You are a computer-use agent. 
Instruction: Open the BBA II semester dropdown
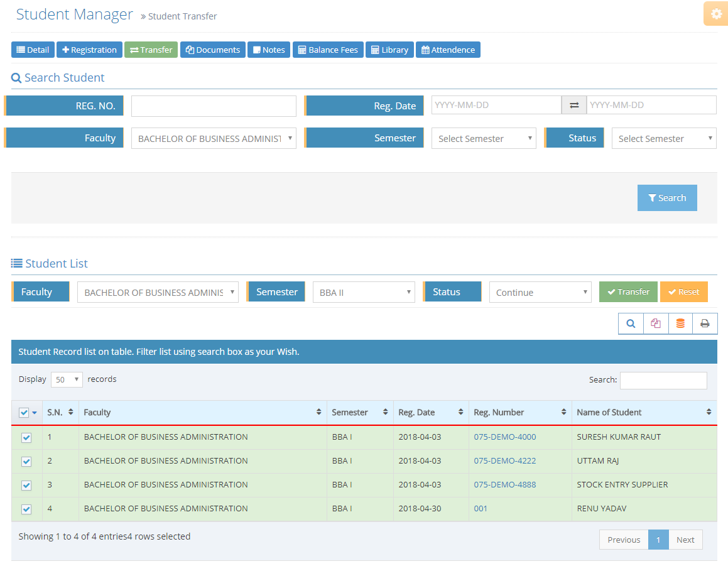pyautogui.click(x=364, y=292)
